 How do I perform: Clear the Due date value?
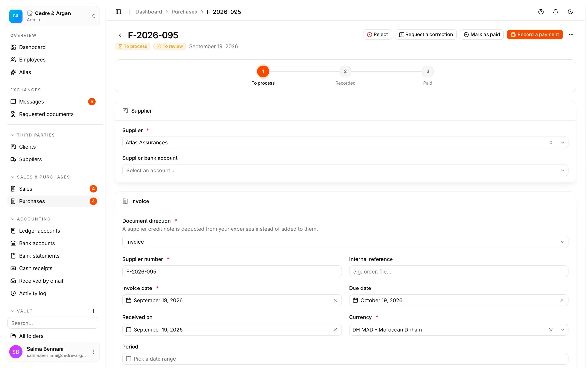562,300
